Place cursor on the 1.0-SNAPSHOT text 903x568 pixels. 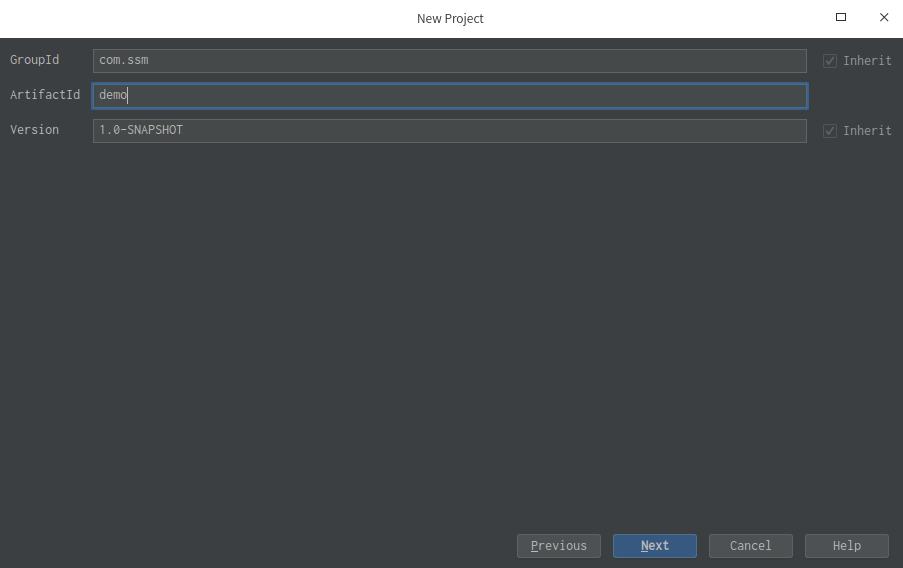tap(140, 131)
